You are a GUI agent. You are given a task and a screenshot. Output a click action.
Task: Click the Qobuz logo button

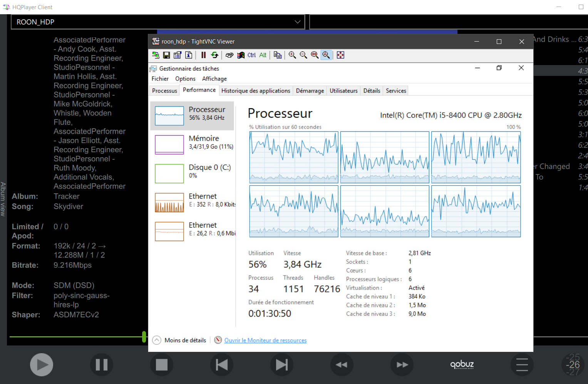[x=462, y=364]
